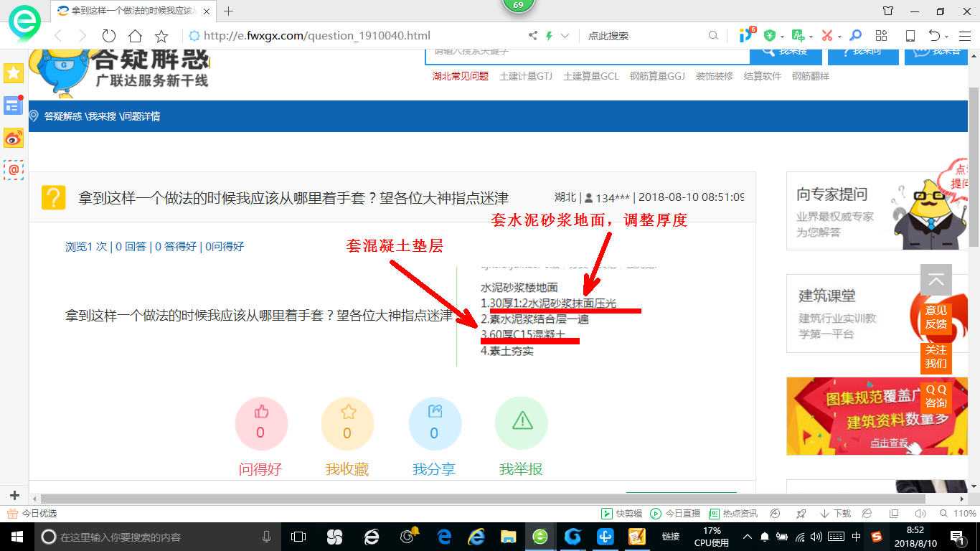Open the mail @ sidebar icon
Image resolution: width=980 pixels, height=551 pixels.
[x=14, y=170]
